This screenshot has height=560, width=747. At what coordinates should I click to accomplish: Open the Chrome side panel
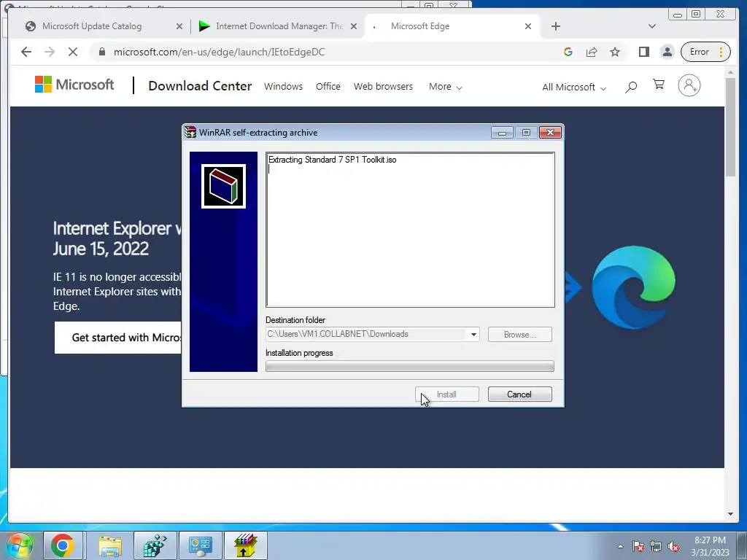click(644, 52)
